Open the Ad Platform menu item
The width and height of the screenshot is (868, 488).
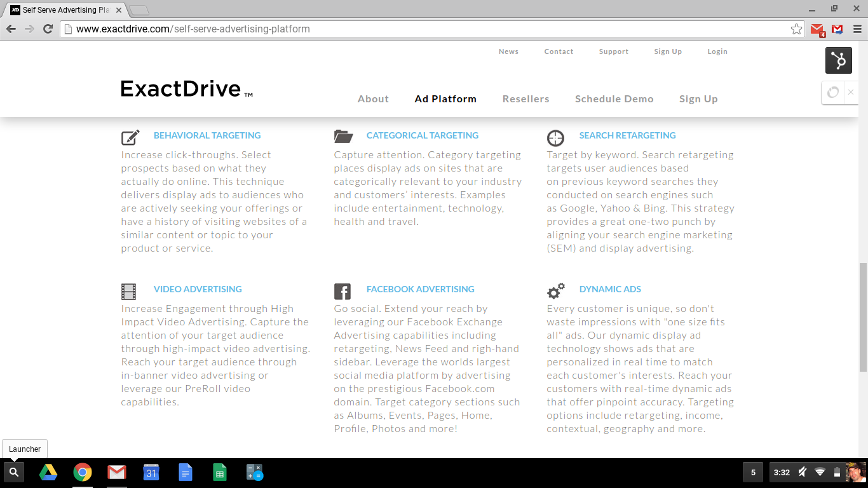[445, 99]
